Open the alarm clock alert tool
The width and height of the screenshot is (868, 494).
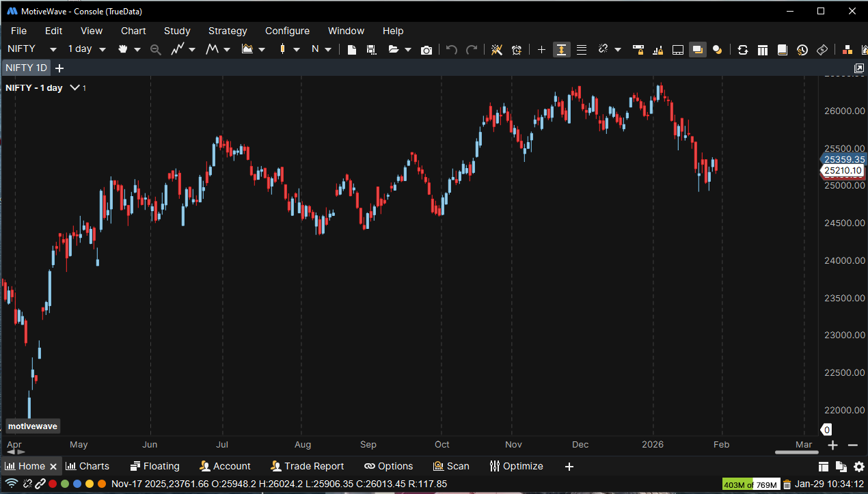[517, 50]
